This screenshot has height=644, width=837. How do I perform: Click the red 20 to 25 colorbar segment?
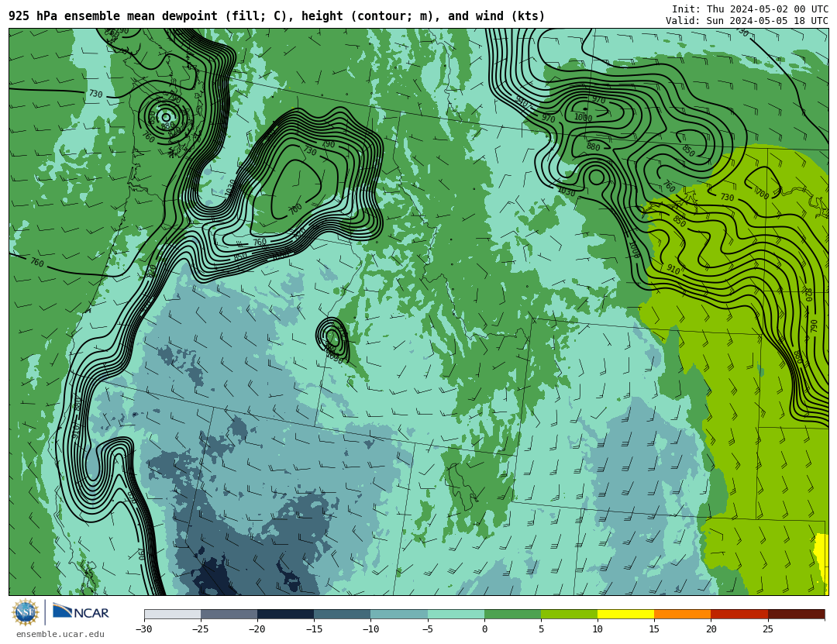pyautogui.click(x=739, y=615)
